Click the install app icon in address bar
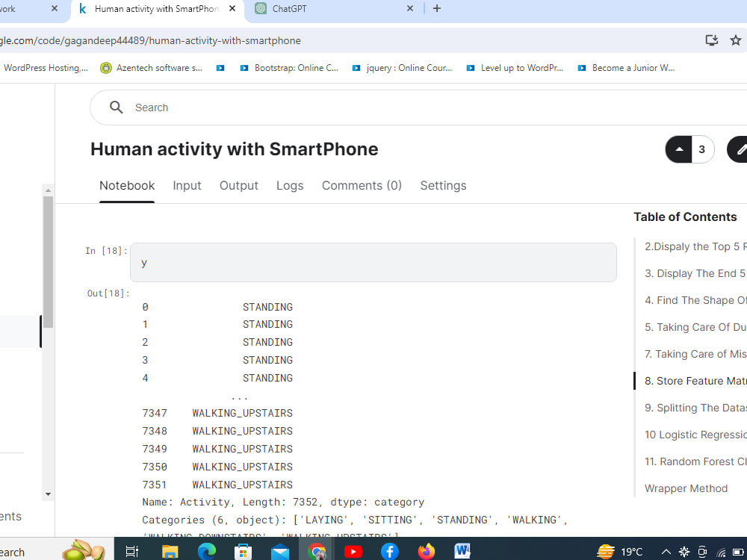747x560 pixels. point(712,40)
